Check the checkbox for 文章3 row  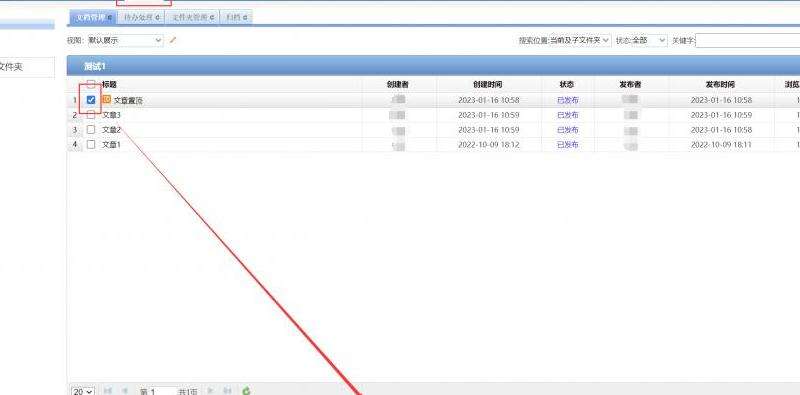91,115
